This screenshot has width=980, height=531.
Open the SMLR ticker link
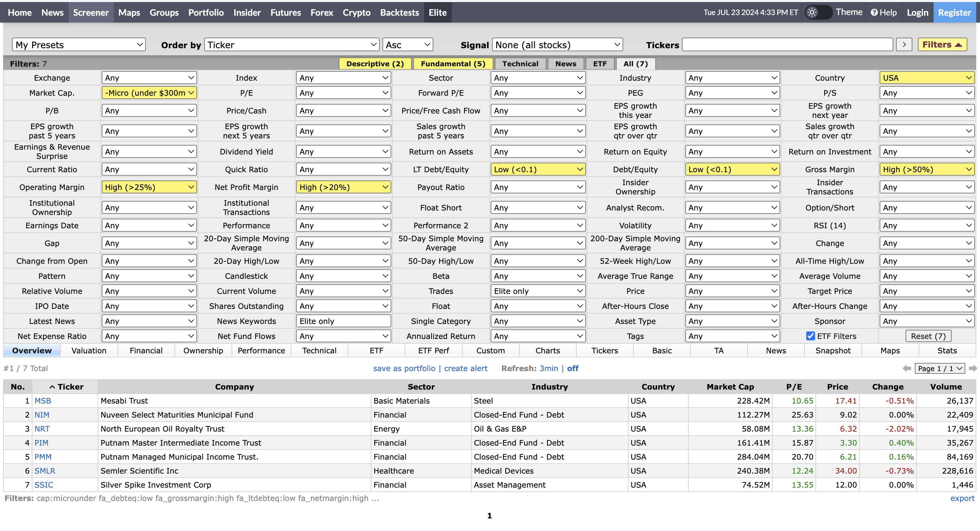[45, 471]
